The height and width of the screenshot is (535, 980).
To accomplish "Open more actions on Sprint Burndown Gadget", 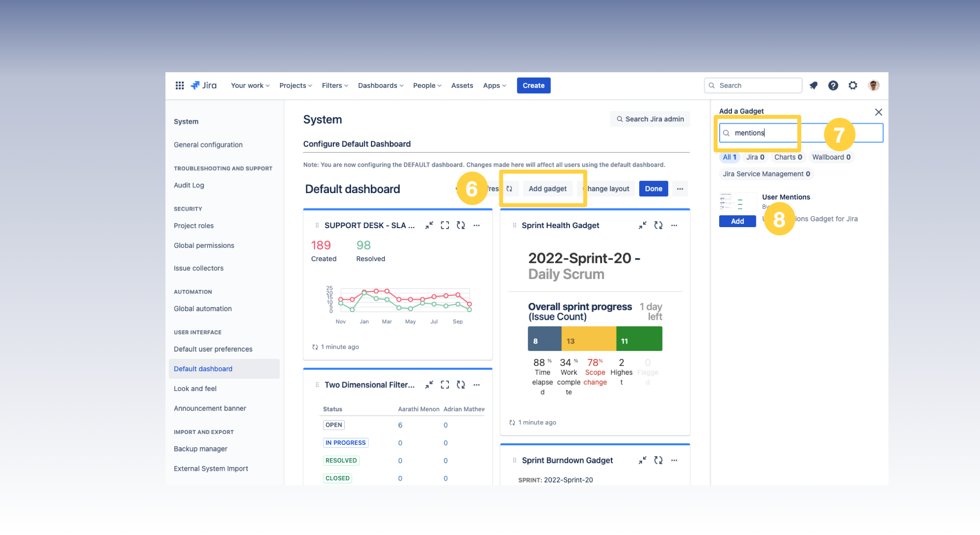I will tap(674, 460).
